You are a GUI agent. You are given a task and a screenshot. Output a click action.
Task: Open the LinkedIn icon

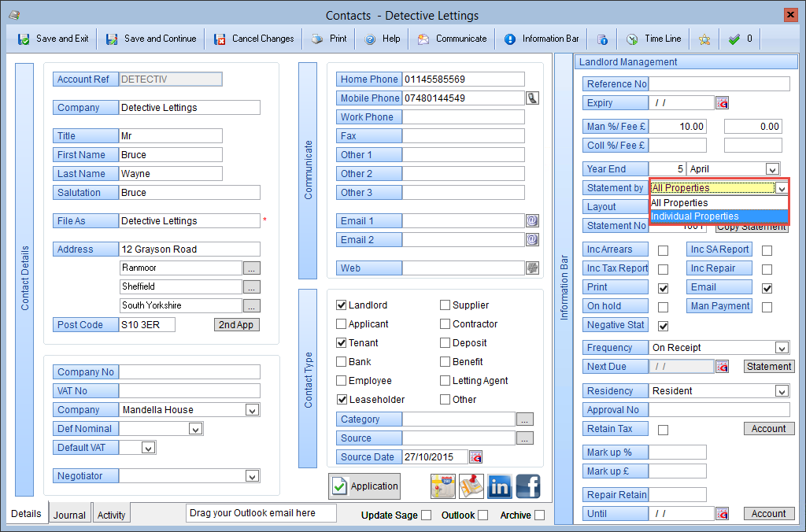(x=500, y=486)
